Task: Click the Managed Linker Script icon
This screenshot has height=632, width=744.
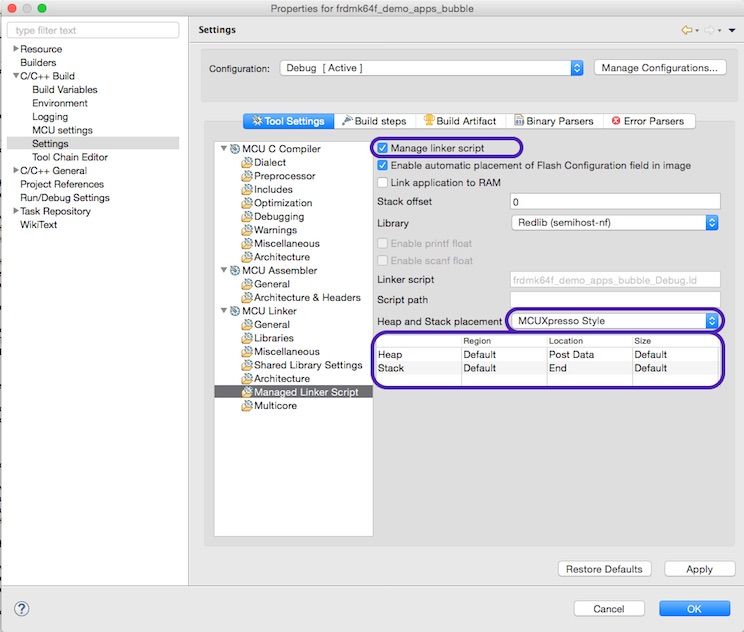Action: tap(247, 392)
